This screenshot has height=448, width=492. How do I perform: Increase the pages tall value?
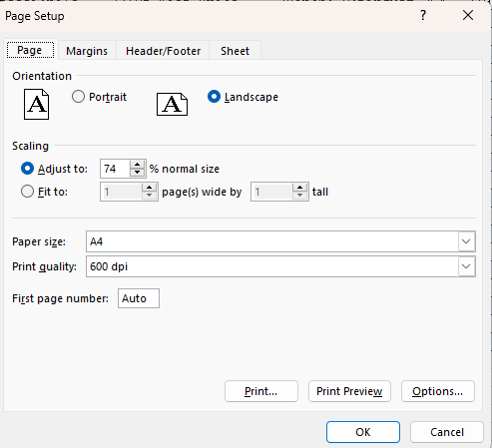click(299, 188)
